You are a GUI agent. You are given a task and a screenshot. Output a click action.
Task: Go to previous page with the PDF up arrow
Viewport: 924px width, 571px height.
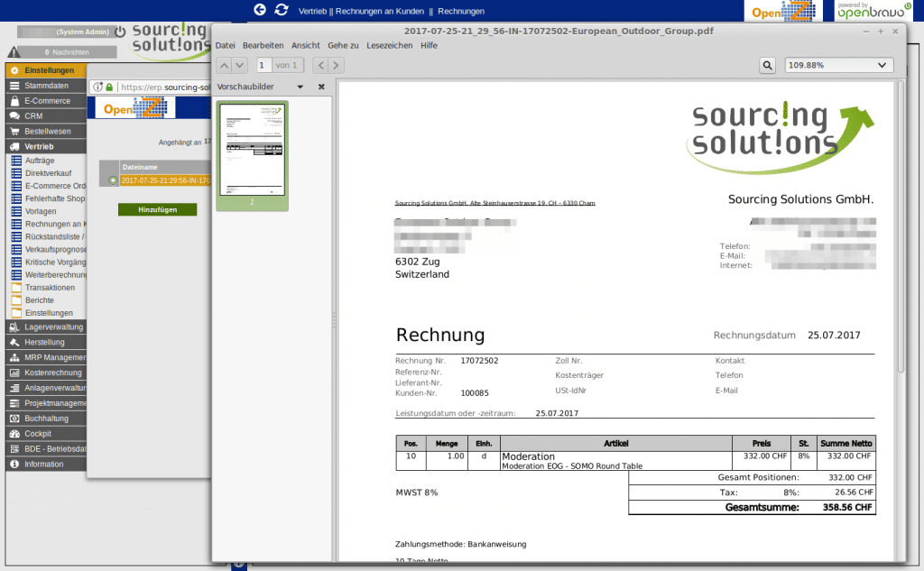coord(224,66)
